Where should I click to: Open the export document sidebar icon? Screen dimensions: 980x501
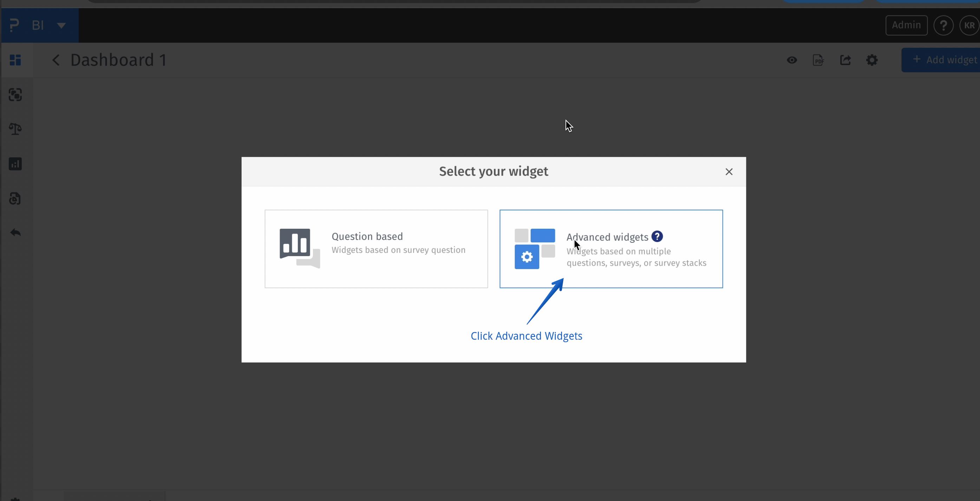15,198
